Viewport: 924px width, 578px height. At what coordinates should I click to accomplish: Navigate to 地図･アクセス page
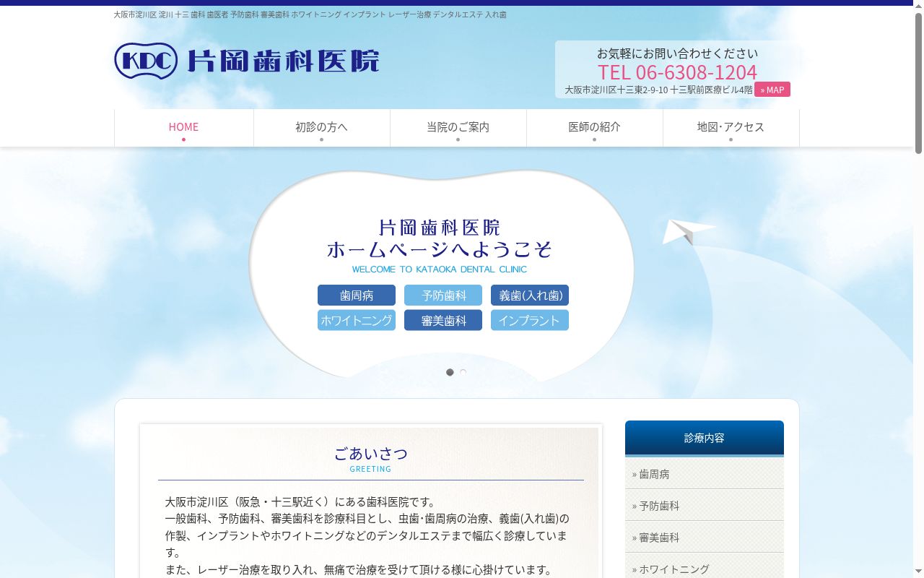coord(731,128)
